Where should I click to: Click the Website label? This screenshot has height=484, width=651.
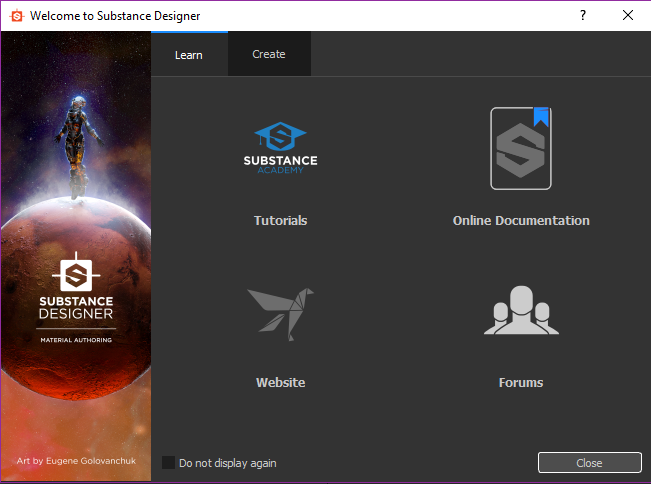click(x=281, y=382)
